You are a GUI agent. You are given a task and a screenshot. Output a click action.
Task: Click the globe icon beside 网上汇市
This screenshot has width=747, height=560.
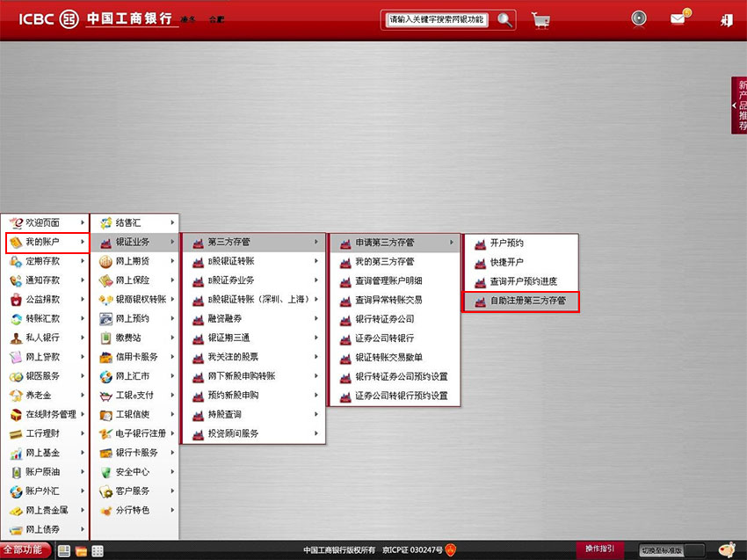[105, 376]
